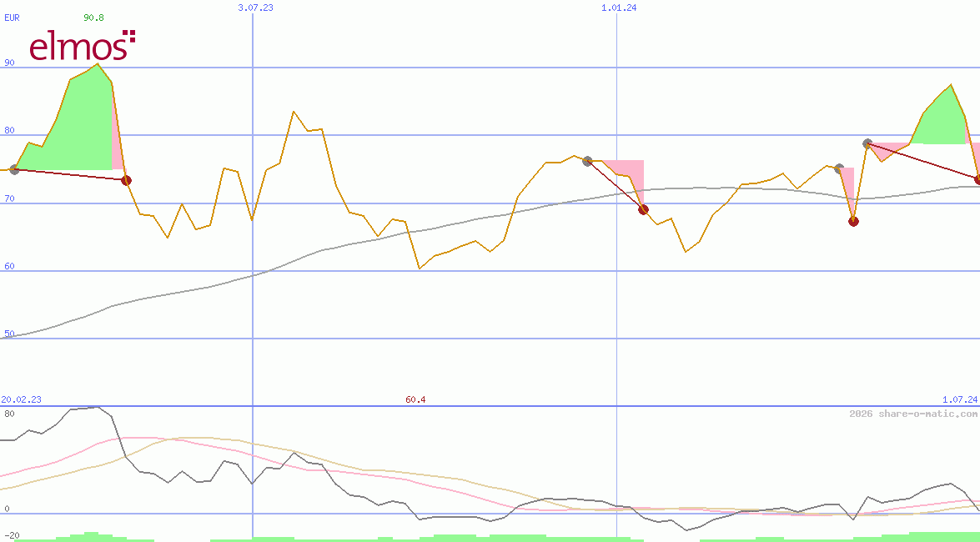
Task: Click red exit marker right after 1.01.24 line
Action: click(x=643, y=209)
